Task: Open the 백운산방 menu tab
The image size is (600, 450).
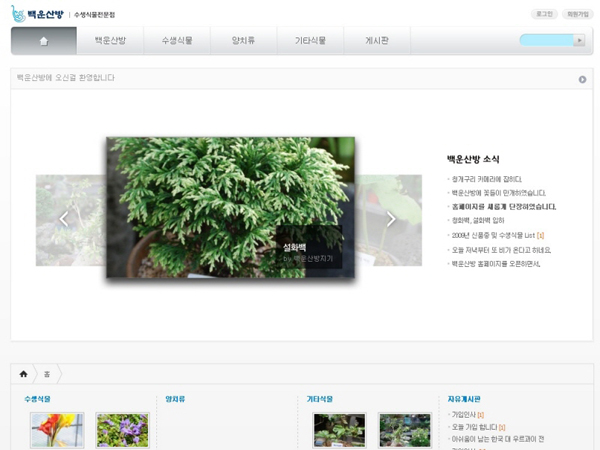Action: coord(110,41)
